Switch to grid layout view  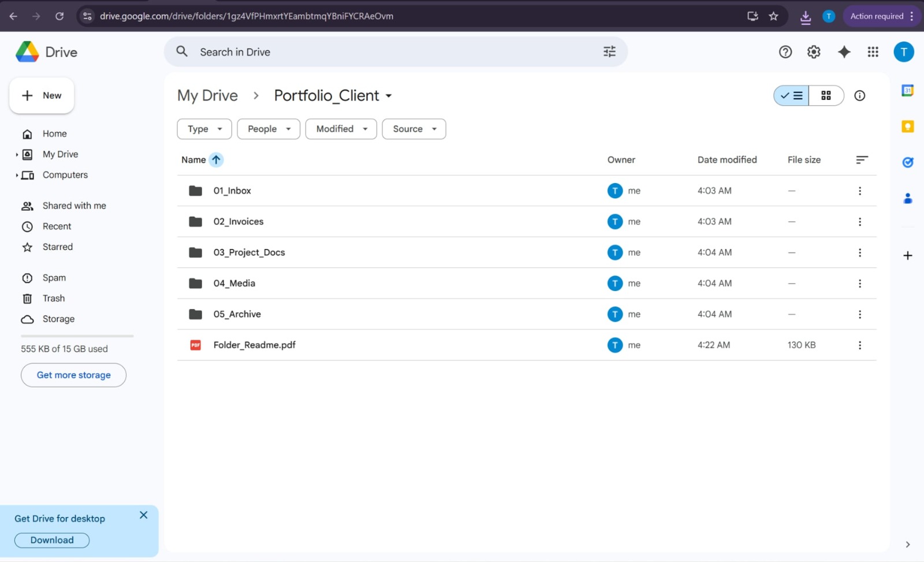point(826,96)
